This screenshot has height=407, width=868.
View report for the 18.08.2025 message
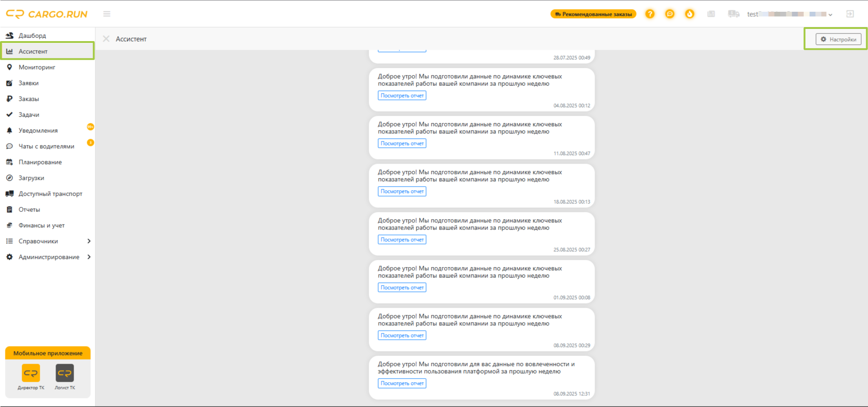coord(402,191)
